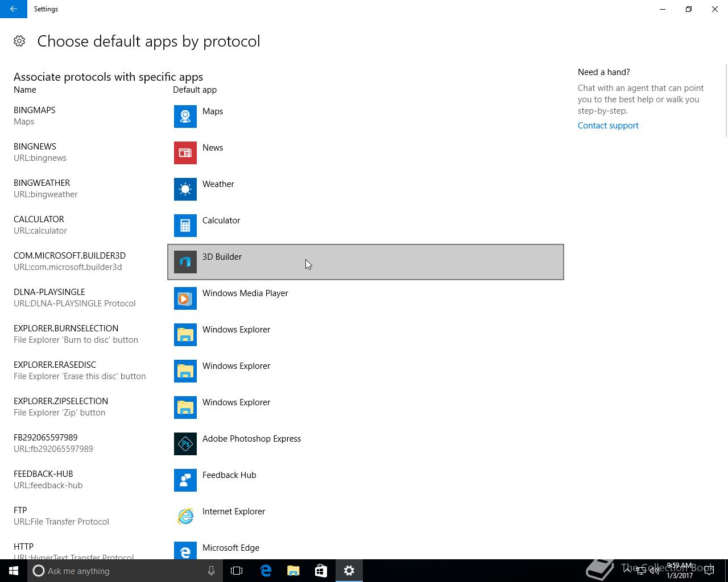Open app chooser for EXPLORER.BURNSELECTION protocol

click(x=236, y=335)
